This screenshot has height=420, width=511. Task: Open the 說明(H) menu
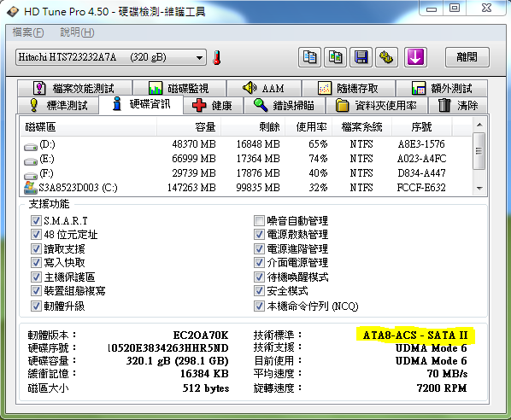77,32
